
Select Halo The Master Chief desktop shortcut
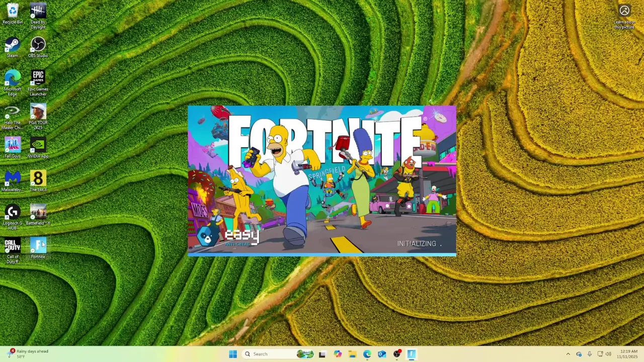coord(13,117)
